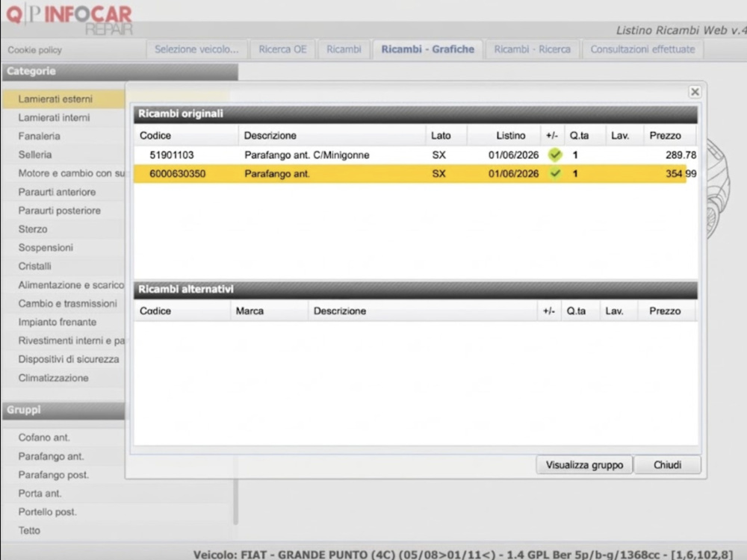Open the Dispositivi di sicurezza category

tap(63, 359)
